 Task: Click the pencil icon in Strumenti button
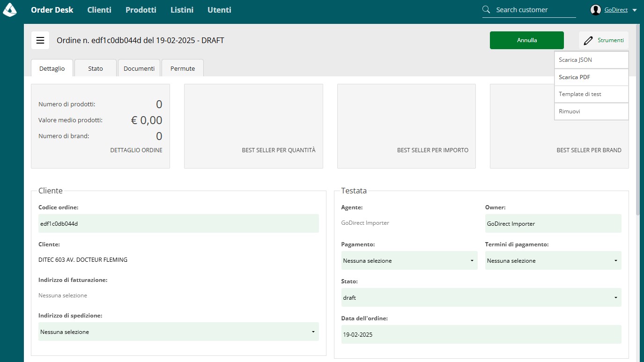[x=588, y=40]
